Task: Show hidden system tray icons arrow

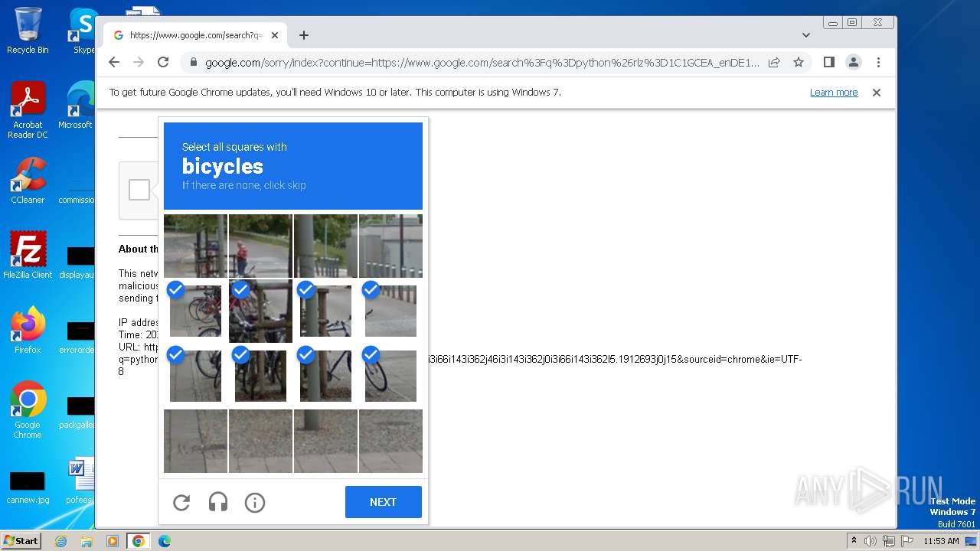Action: click(x=854, y=541)
